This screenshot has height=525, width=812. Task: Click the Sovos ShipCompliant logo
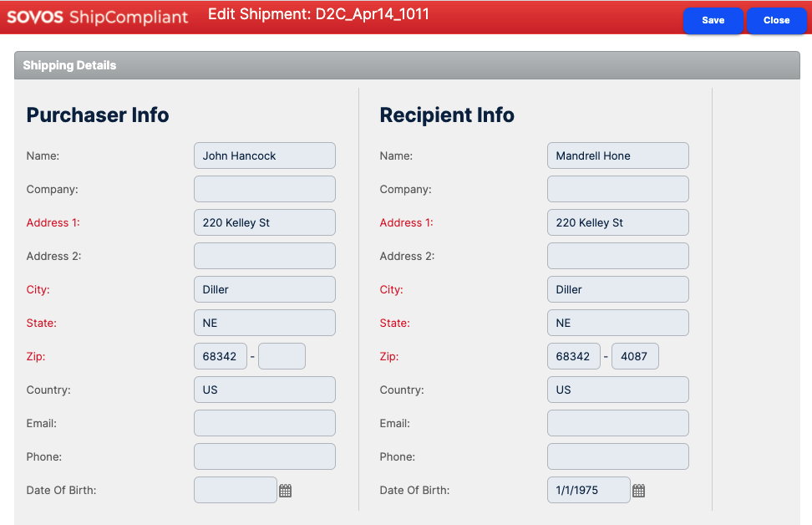pos(98,18)
